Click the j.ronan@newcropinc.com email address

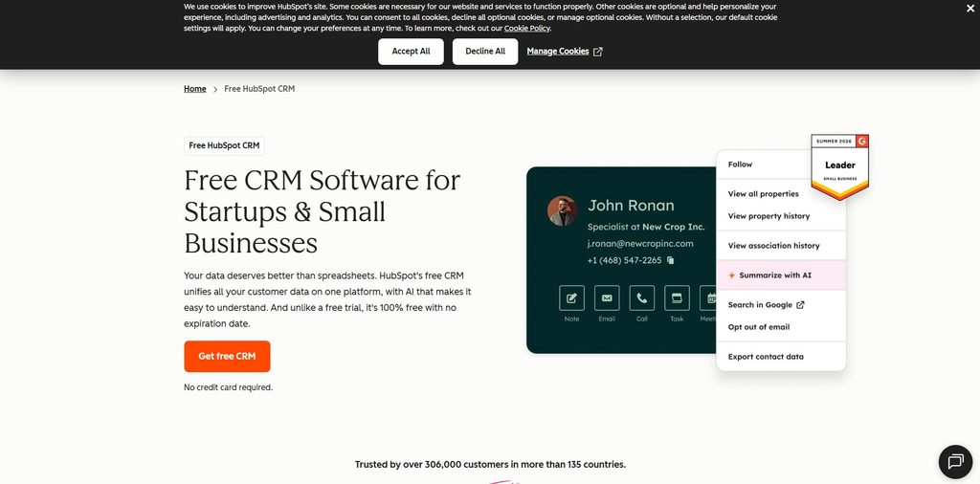pyautogui.click(x=640, y=244)
